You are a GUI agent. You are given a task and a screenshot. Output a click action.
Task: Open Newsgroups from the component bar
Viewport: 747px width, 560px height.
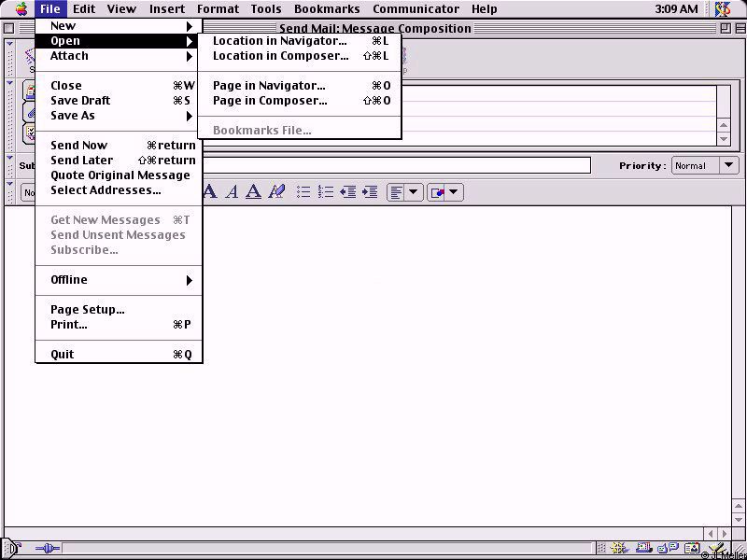pos(668,549)
